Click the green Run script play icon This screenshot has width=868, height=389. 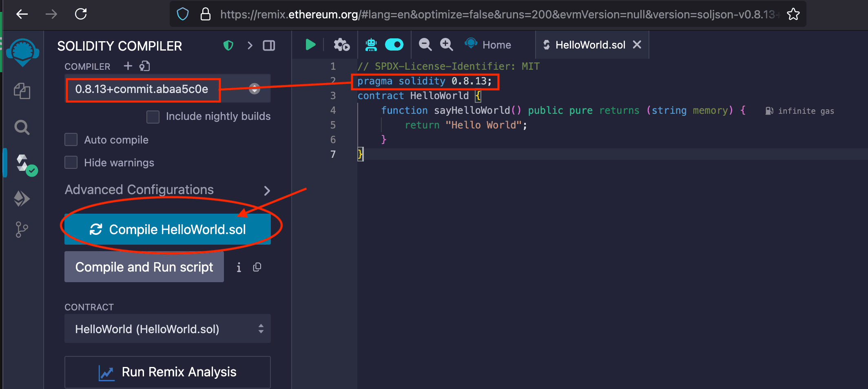pyautogui.click(x=310, y=44)
